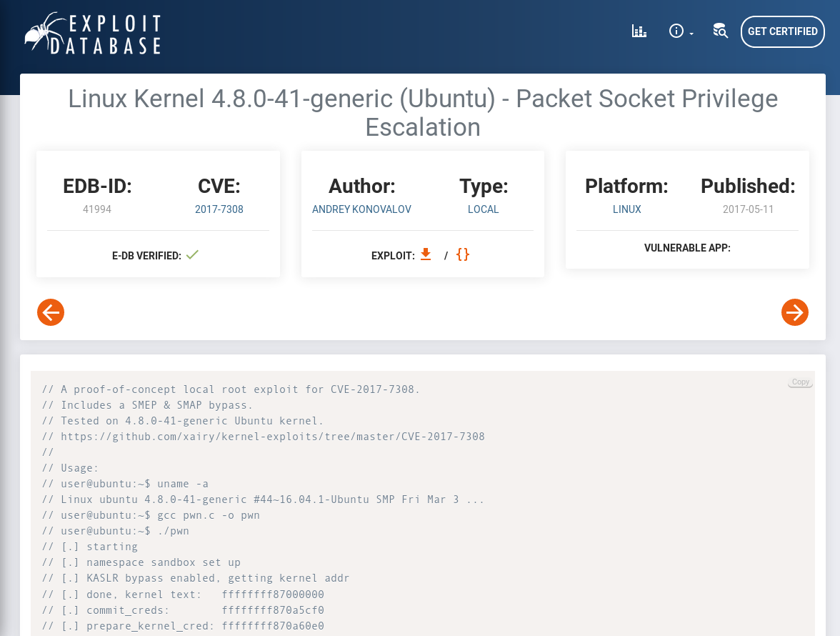Viewport: 840px width, 636px height.
Task: Open the database search icon
Action: pos(721,31)
